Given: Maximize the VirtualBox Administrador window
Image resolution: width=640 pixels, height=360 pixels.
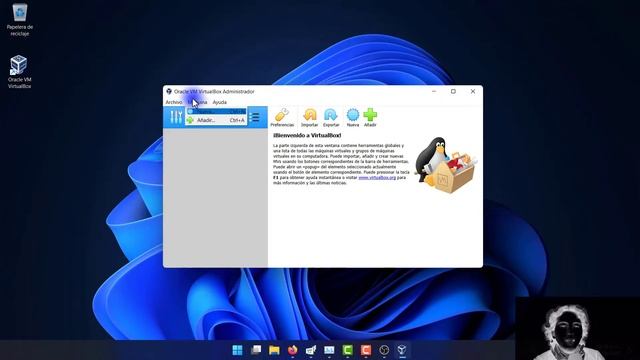Looking at the screenshot, I should pyautogui.click(x=453, y=91).
